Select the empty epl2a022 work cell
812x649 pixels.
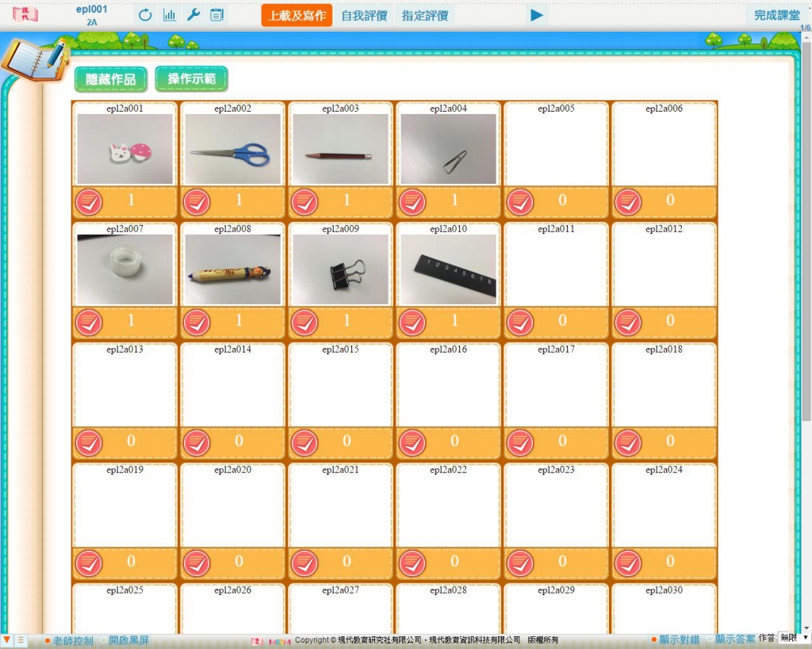click(x=449, y=506)
